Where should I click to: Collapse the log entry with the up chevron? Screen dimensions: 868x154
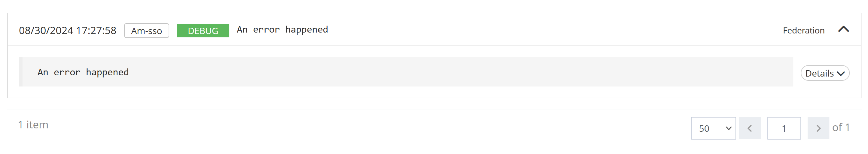[x=843, y=30]
